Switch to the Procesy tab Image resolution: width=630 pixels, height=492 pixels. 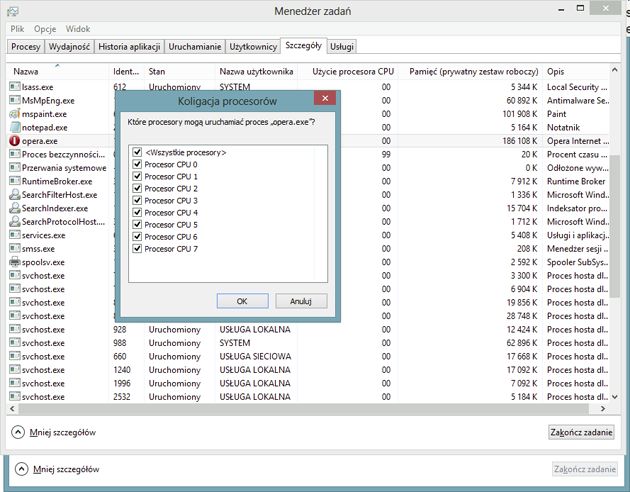tap(26, 47)
